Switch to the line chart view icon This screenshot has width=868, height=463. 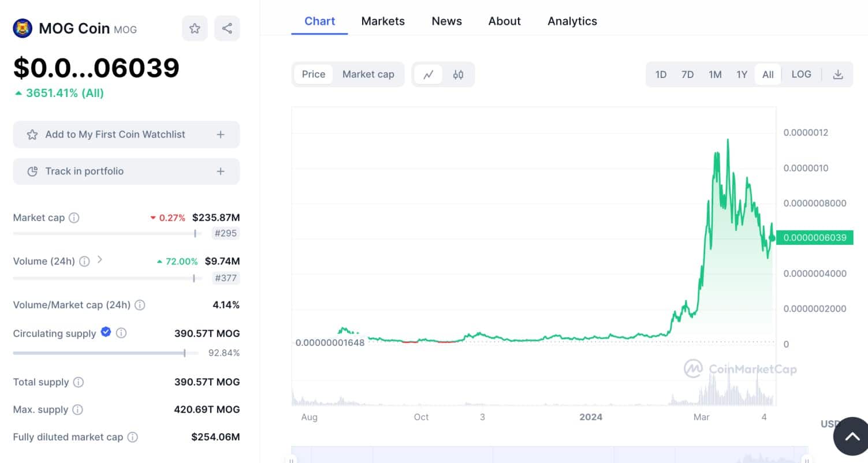tap(428, 74)
